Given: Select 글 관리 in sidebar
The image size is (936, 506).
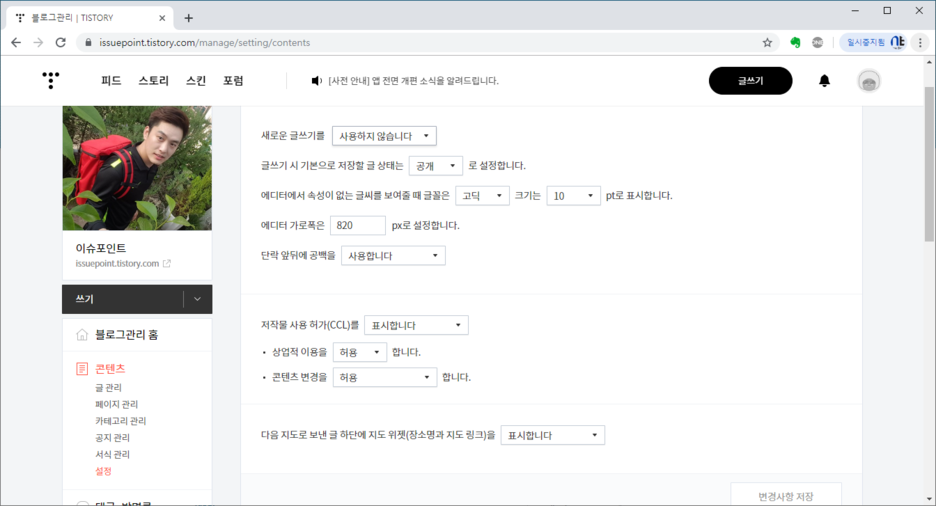Looking at the screenshot, I should click(x=109, y=387).
